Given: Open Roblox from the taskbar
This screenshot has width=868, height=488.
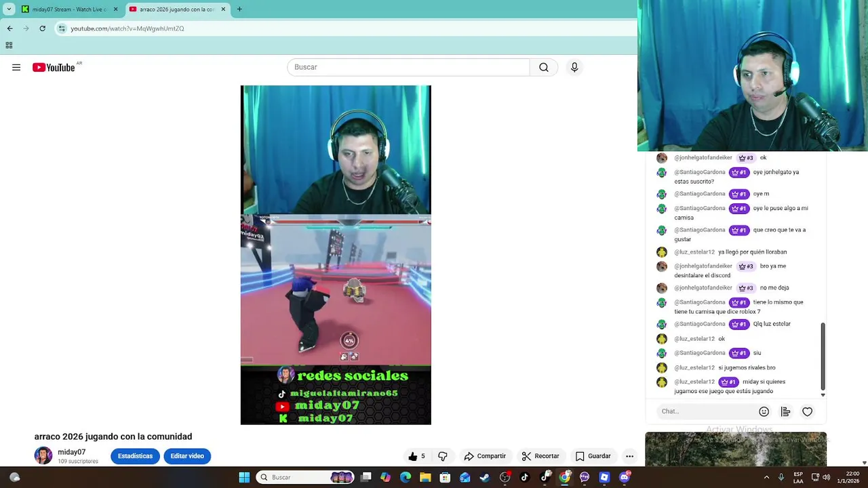Looking at the screenshot, I should (604, 477).
